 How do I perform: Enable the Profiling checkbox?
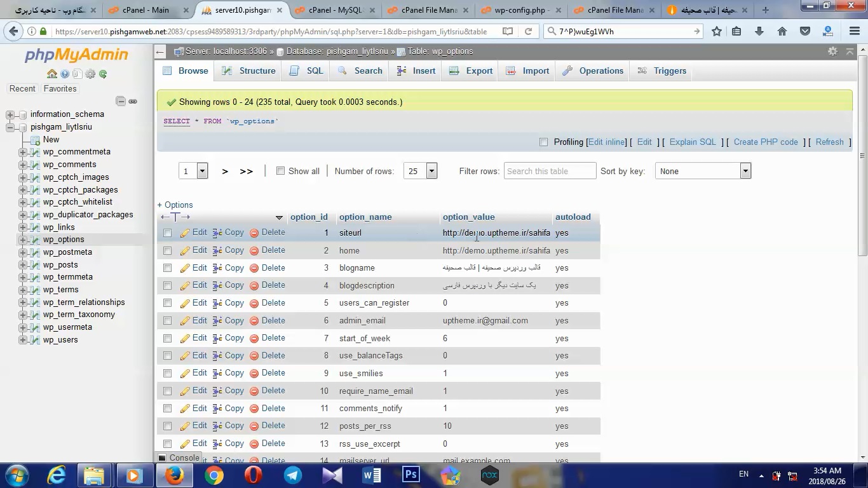[543, 142]
